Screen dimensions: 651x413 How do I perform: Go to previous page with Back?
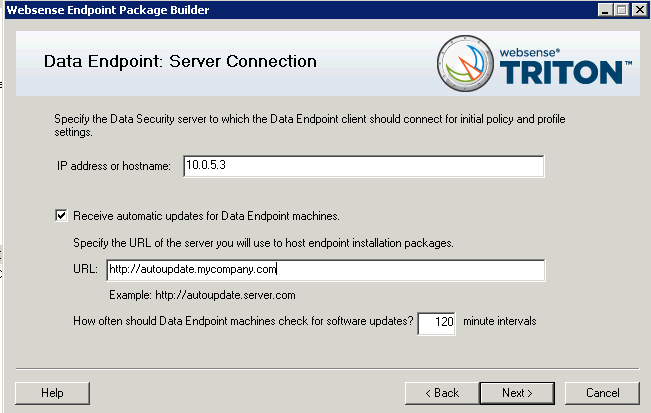442,393
